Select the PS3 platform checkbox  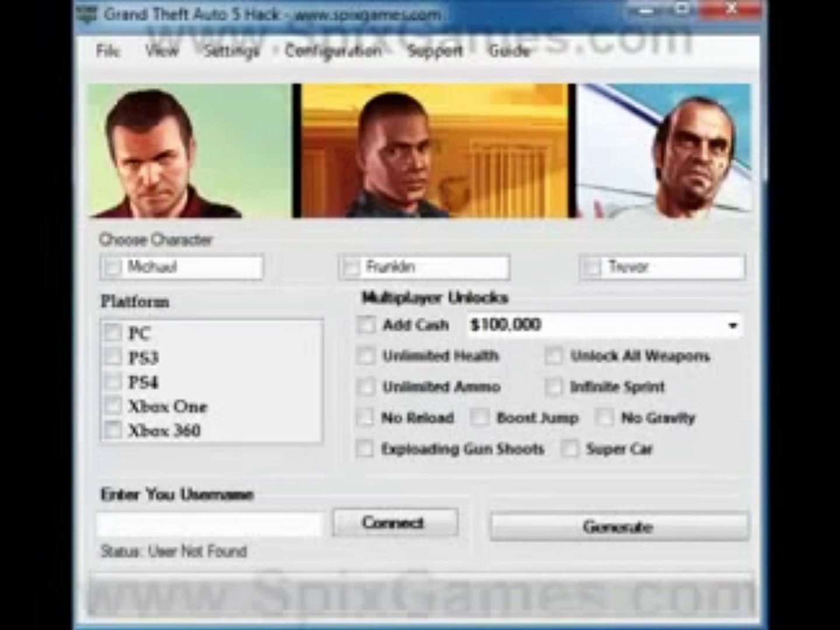[x=112, y=357]
